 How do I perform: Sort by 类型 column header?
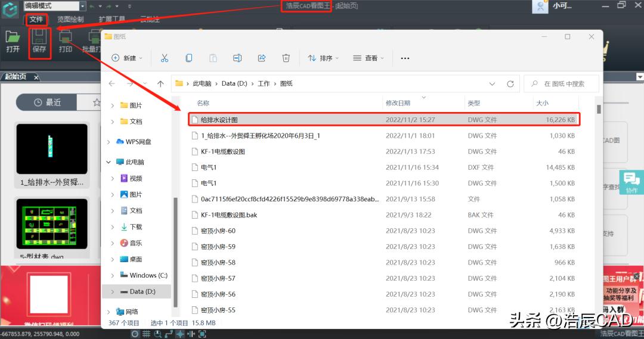(x=473, y=103)
